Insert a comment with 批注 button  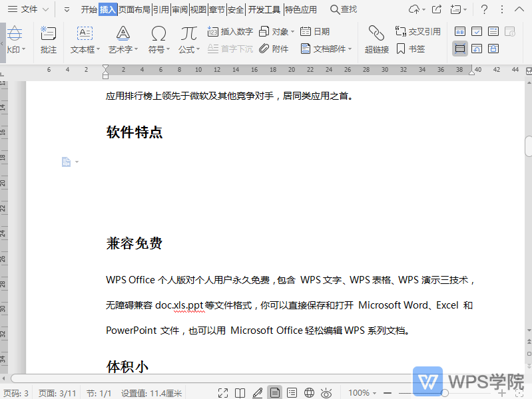49,39
